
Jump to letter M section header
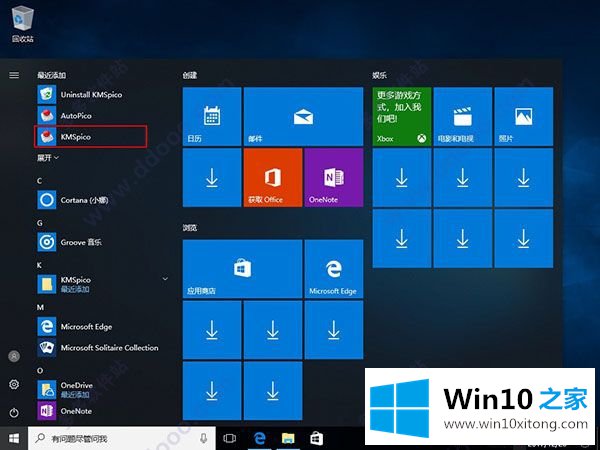[x=40, y=307]
